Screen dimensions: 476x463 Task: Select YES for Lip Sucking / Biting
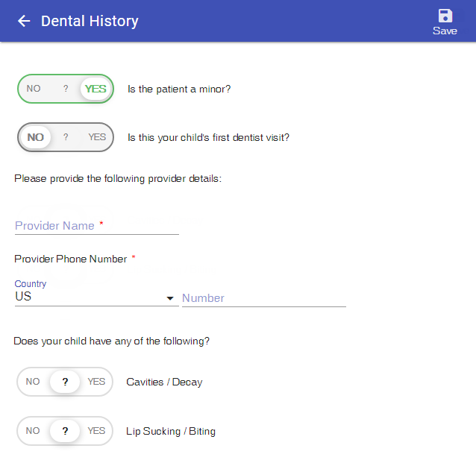tap(96, 431)
